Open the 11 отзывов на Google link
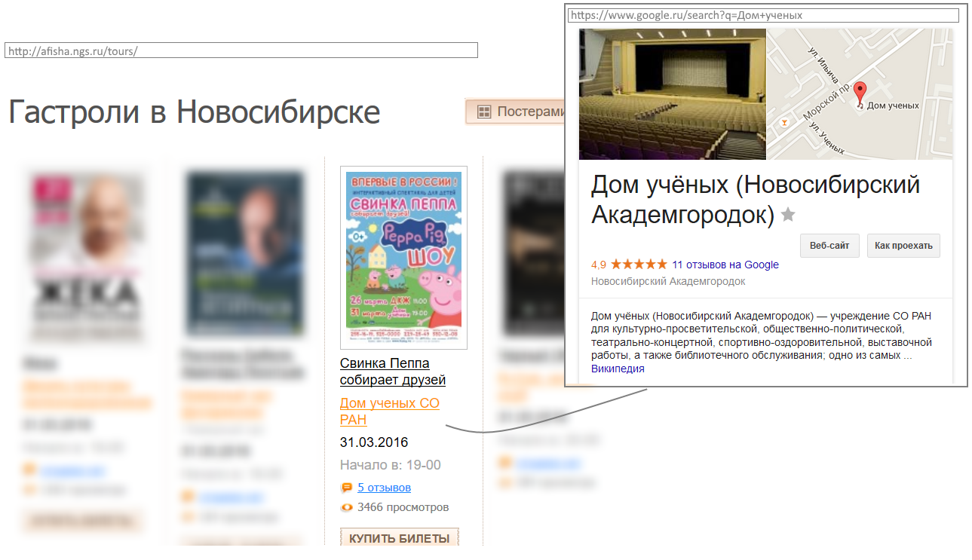This screenshot has width=972, height=560. pyautogui.click(x=725, y=265)
